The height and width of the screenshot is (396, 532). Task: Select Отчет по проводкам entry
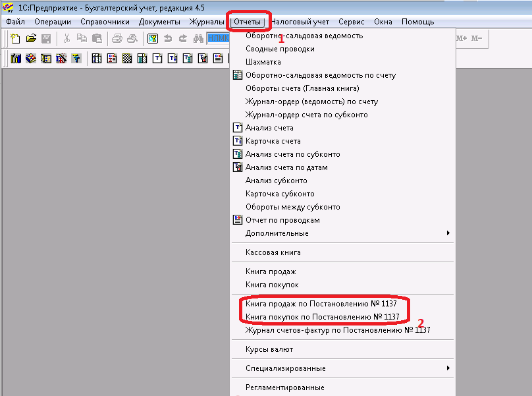click(x=342, y=220)
